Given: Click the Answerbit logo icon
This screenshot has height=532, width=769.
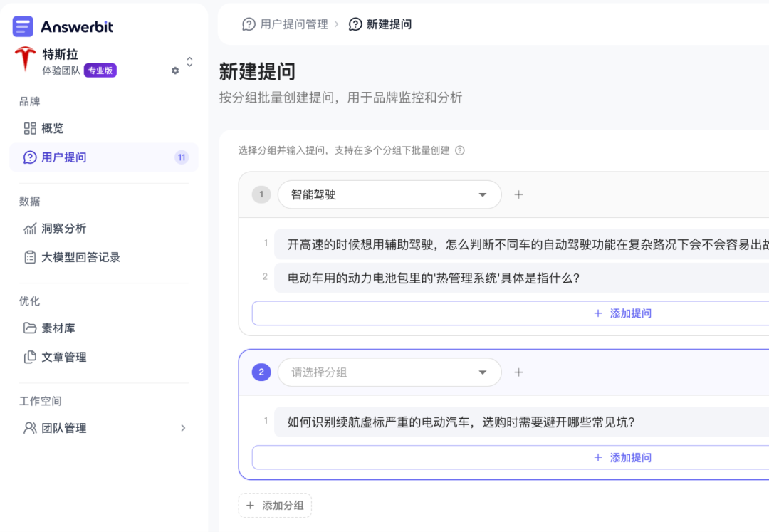Looking at the screenshot, I should pyautogui.click(x=23, y=26).
